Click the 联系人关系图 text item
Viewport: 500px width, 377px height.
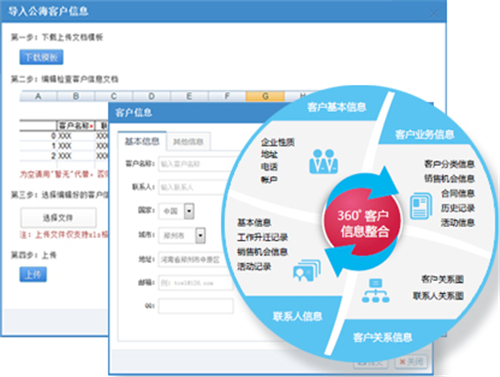click(x=438, y=295)
